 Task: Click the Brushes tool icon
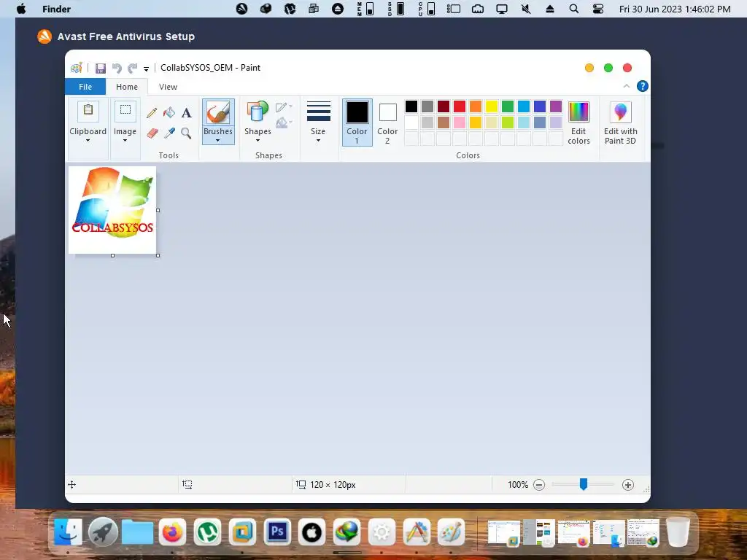pos(218,113)
